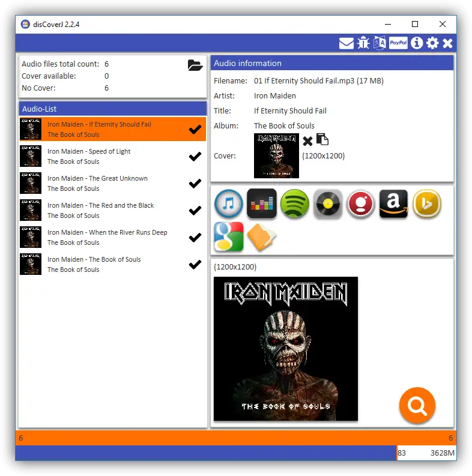Click the 3628M memory value

click(x=442, y=453)
